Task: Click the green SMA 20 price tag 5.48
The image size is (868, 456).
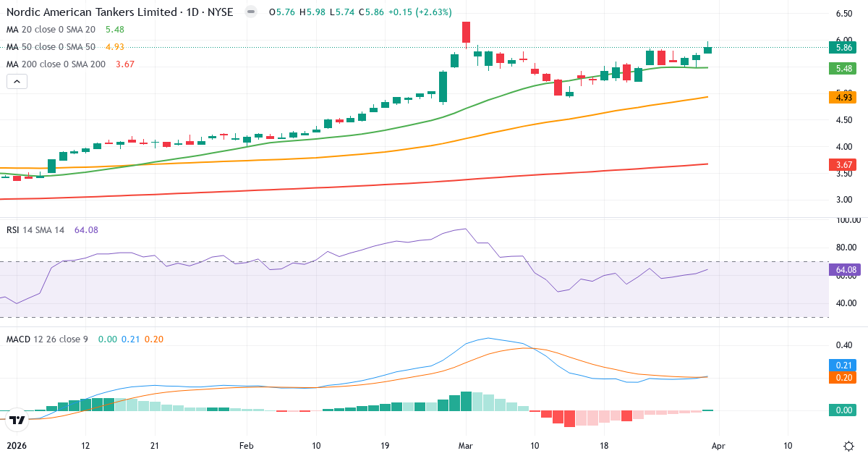Action: pos(842,67)
